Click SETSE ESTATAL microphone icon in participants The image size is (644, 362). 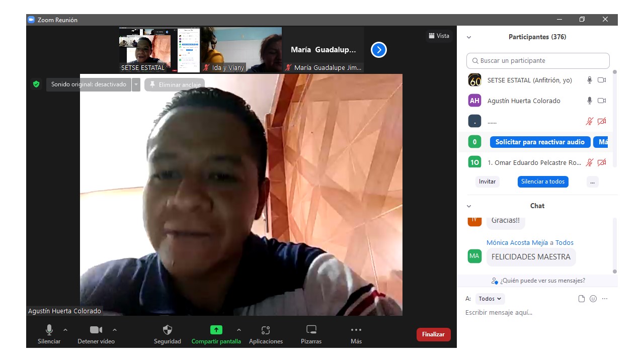[589, 80]
